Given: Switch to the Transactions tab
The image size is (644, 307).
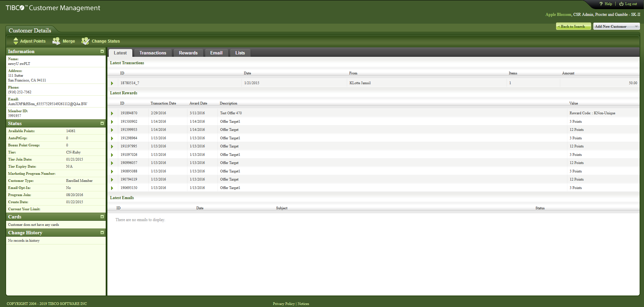Looking at the screenshot, I should [x=153, y=53].
